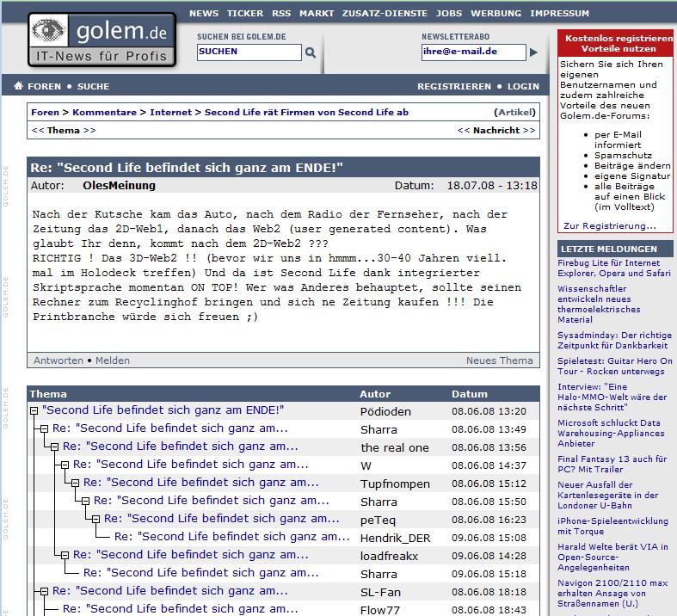Open the TICKER menu item

245,14
